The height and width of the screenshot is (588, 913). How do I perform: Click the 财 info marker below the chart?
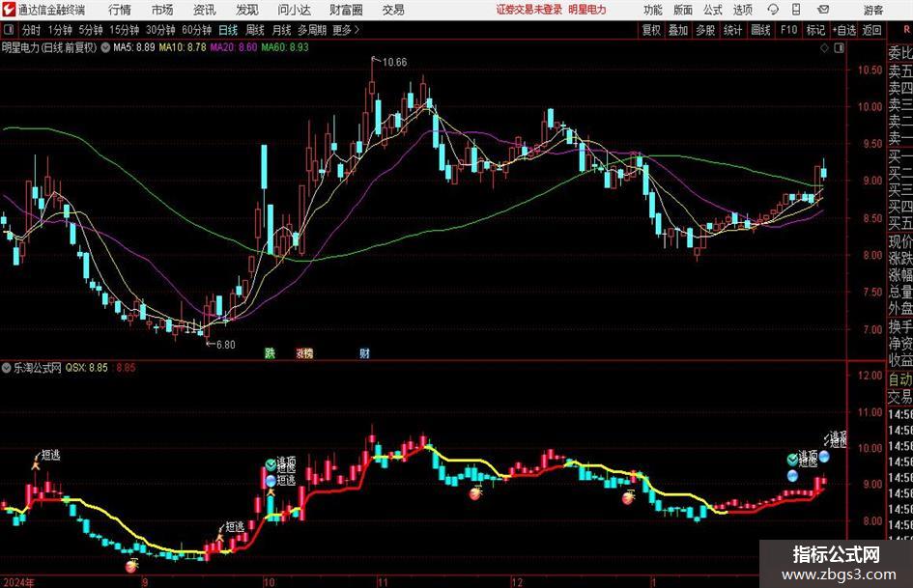click(x=364, y=352)
